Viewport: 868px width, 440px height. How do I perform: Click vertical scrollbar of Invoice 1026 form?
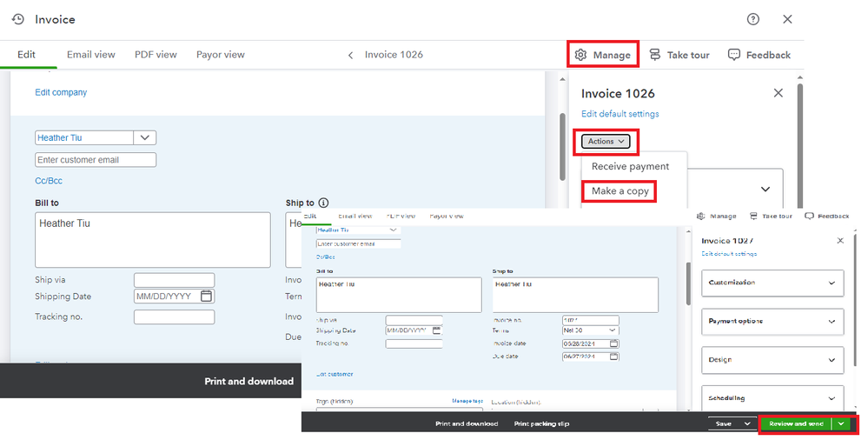click(x=562, y=147)
